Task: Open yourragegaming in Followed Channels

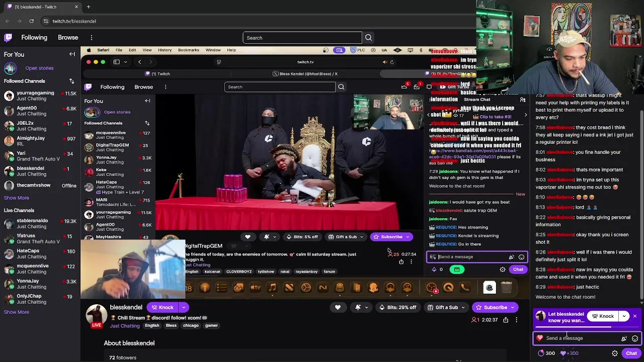Action: pos(40,96)
